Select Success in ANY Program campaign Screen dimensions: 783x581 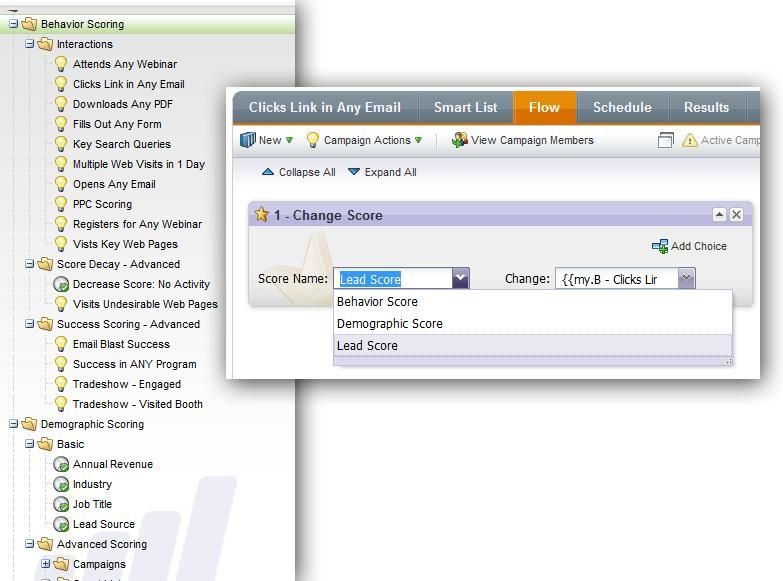135,364
